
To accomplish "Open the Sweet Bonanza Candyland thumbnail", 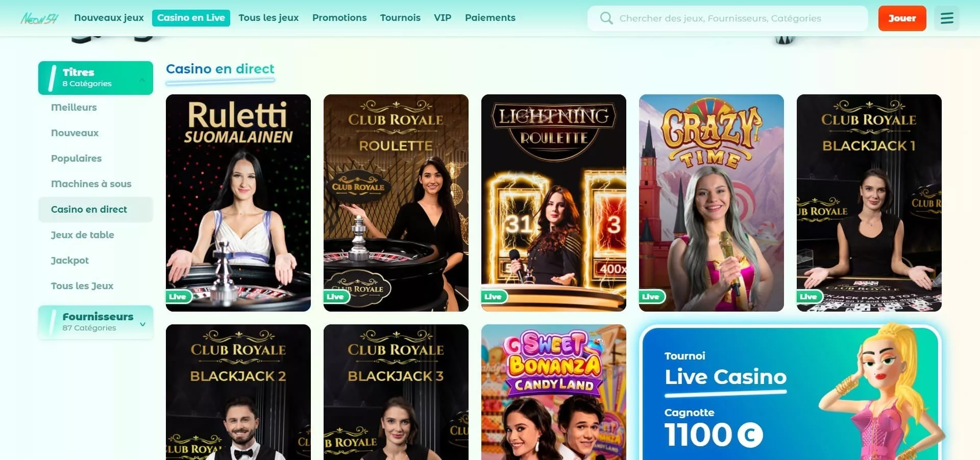I will click(554, 392).
